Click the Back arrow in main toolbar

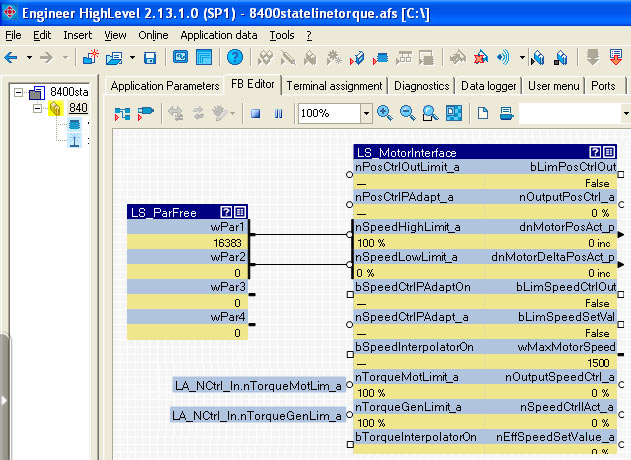pos(13,57)
